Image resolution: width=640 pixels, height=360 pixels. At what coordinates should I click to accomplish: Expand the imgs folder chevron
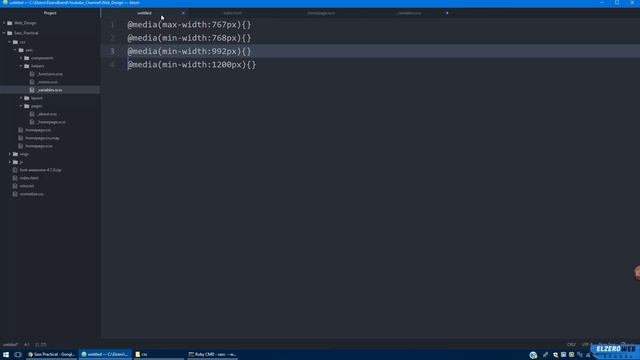(x=10, y=154)
